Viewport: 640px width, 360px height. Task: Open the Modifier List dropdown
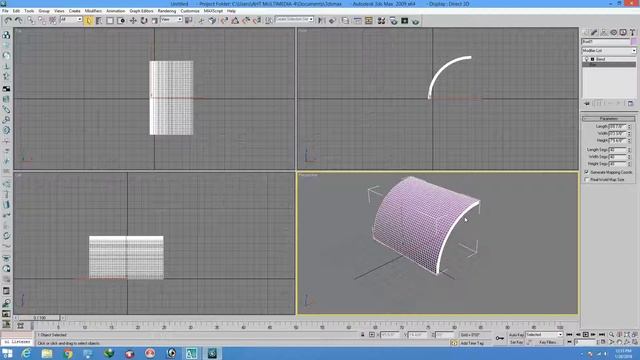click(609, 51)
